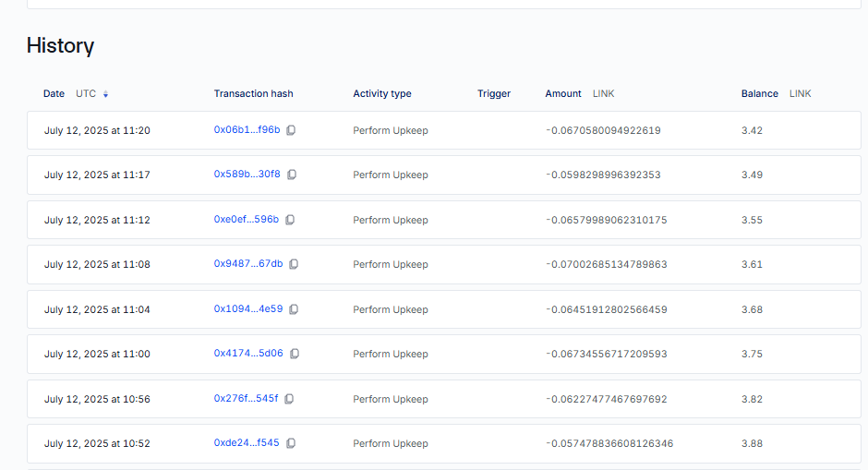The width and height of the screenshot is (868, 470).
Task: Open transaction link 0x4174...5d06
Action: pyautogui.click(x=248, y=353)
